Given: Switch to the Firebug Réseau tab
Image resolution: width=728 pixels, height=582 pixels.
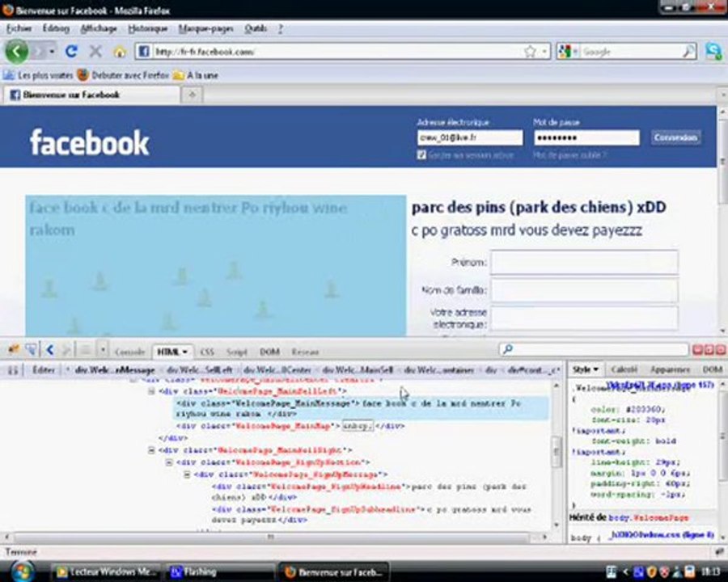Looking at the screenshot, I should [305, 352].
